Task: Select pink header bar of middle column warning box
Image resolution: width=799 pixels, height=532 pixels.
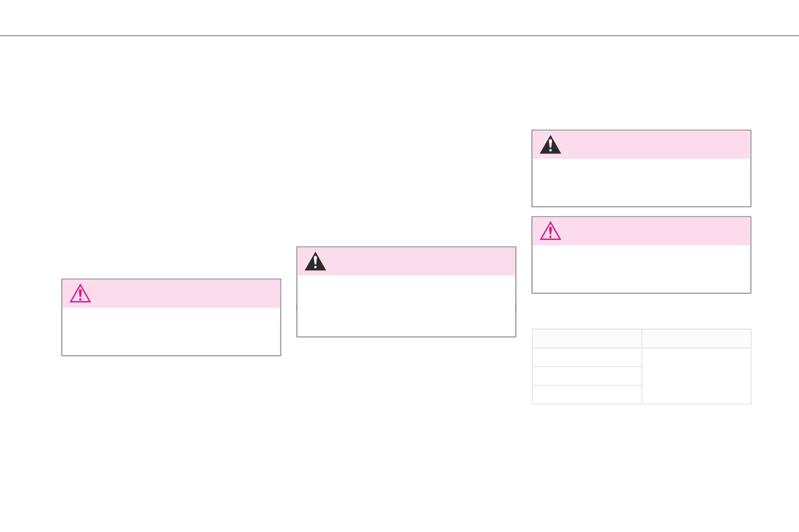Action: pyautogui.click(x=406, y=261)
